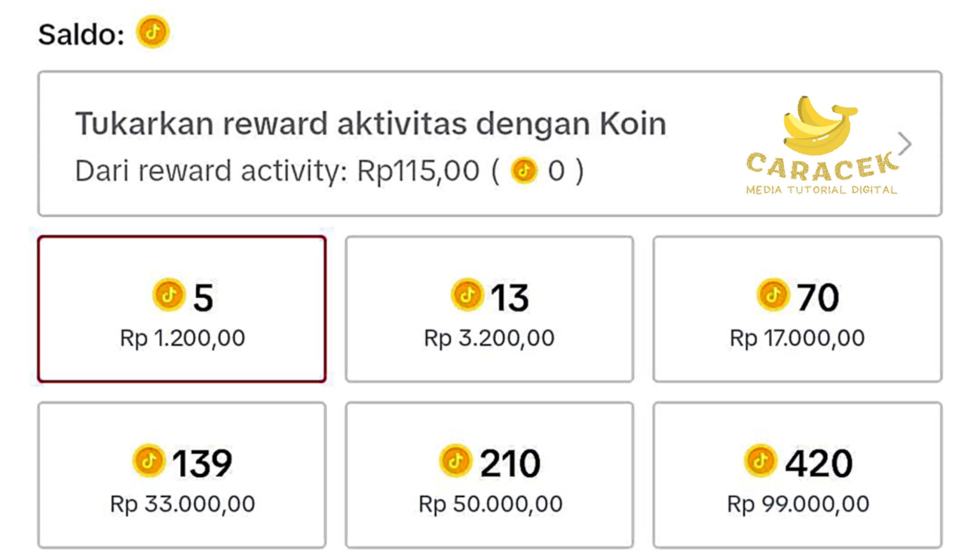
Task: Click the "Saldo:" balance label
Action: coord(81,35)
